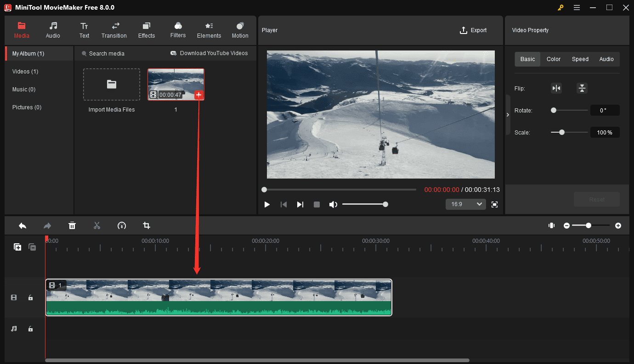Click the Scale 100% value field

[605, 132]
